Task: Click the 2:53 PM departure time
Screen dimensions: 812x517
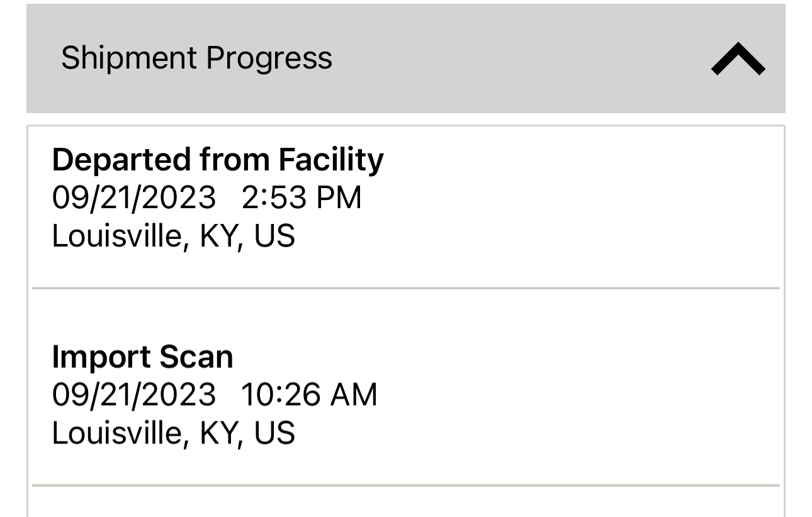Action: pos(302,197)
